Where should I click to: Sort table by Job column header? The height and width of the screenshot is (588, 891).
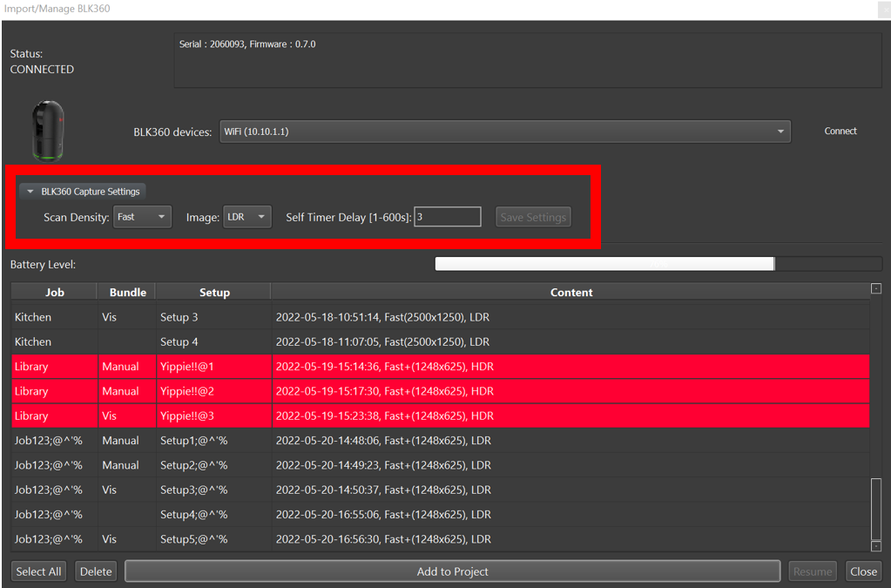point(55,293)
